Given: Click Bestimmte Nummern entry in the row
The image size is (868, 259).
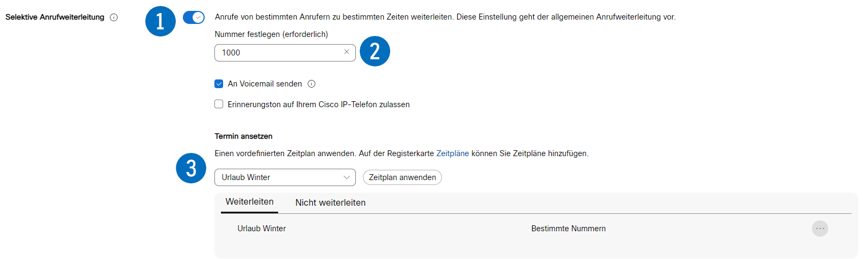Looking at the screenshot, I should pyautogui.click(x=568, y=229).
